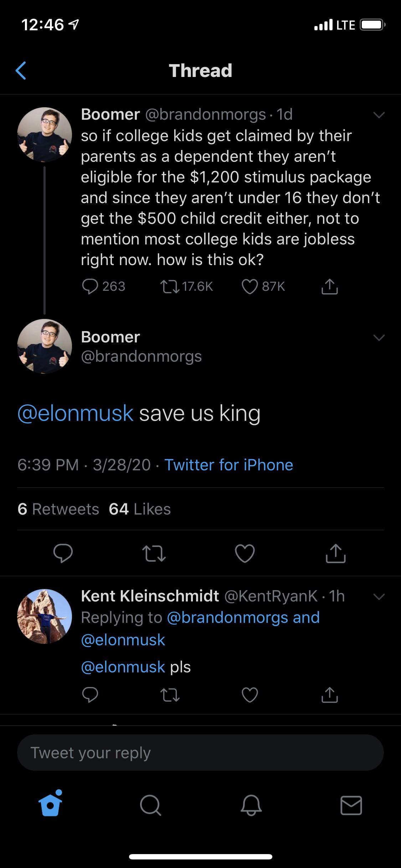Open the Home tab
401x868 pixels.
(50, 805)
